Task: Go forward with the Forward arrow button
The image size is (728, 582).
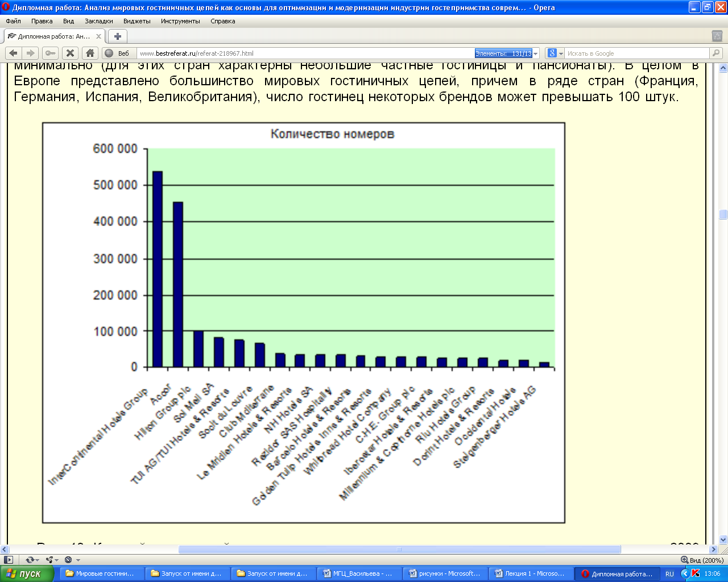Action: [x=31, y=53]
